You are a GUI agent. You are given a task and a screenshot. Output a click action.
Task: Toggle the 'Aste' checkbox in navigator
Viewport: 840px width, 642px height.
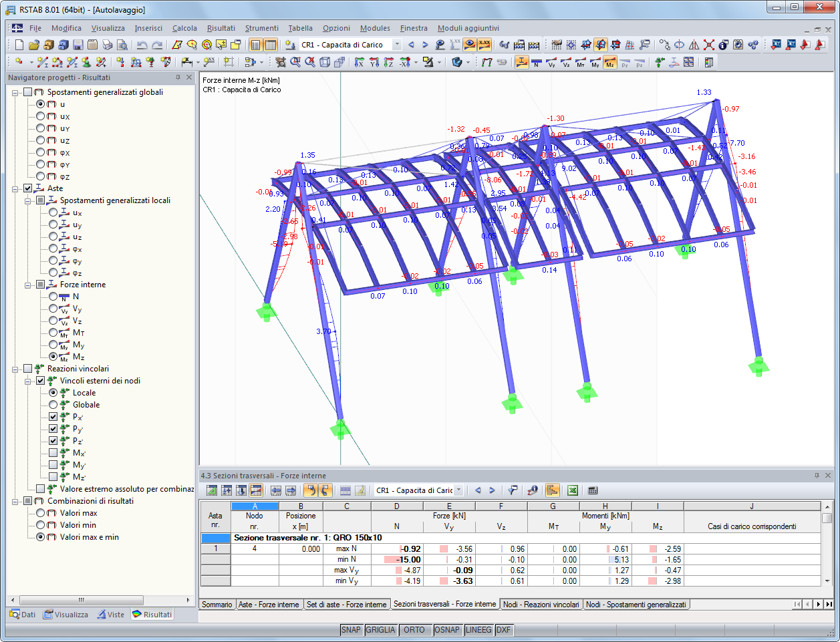(28, 188)
